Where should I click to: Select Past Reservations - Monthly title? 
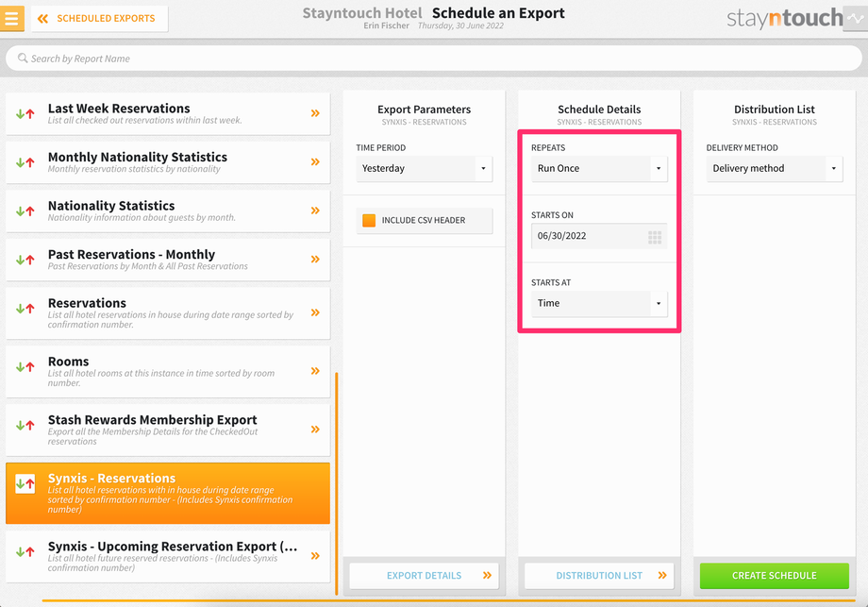[x=131, y=255]
